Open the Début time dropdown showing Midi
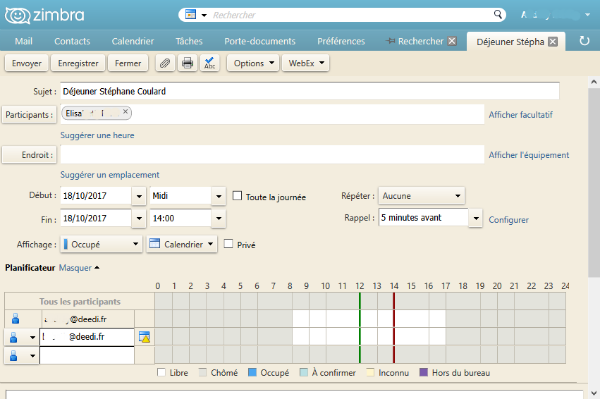The image size is (600, 399). tap(218, 196)
